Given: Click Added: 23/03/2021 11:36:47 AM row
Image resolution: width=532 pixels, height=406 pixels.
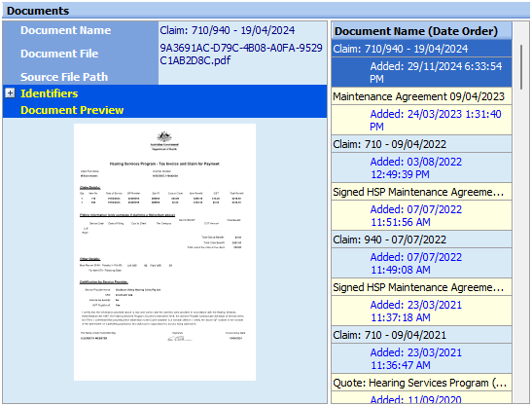Looking at the screenshot, I should tap(422, 358).
